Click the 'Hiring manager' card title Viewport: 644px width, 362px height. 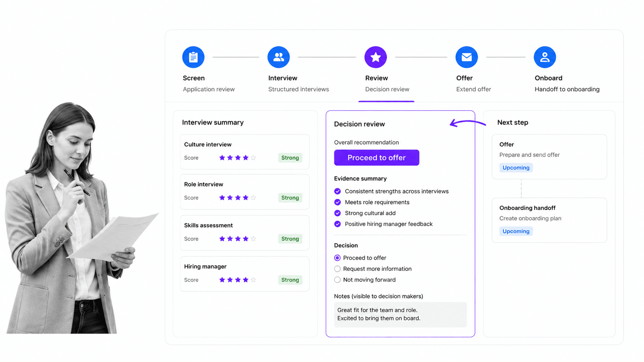click(205, 267)
